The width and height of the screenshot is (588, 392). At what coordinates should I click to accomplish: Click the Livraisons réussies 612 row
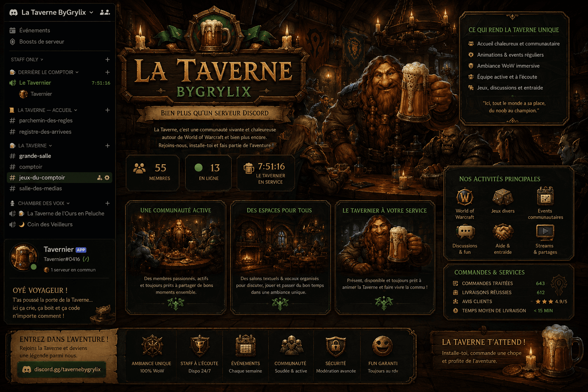(x=499, y=292)
